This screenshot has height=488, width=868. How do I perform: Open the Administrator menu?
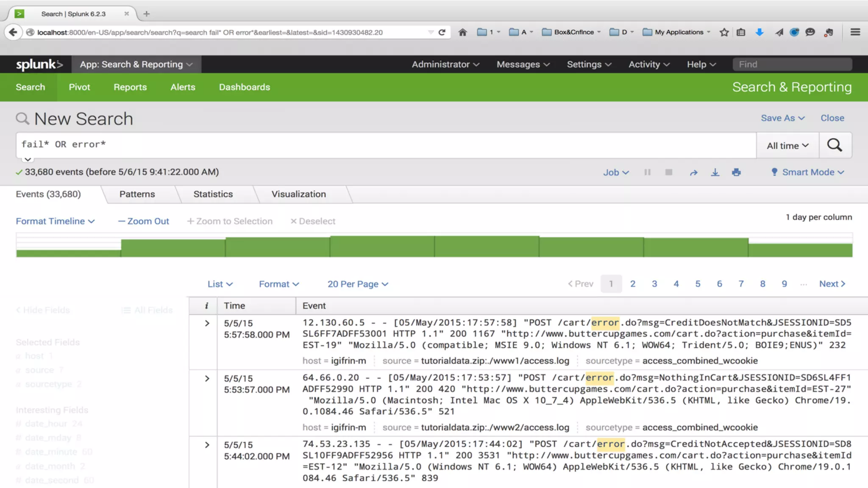445,64
